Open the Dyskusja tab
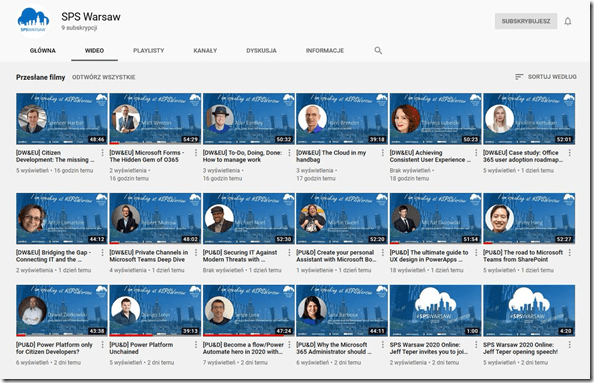594x383 pixels. tap(261, 50)
